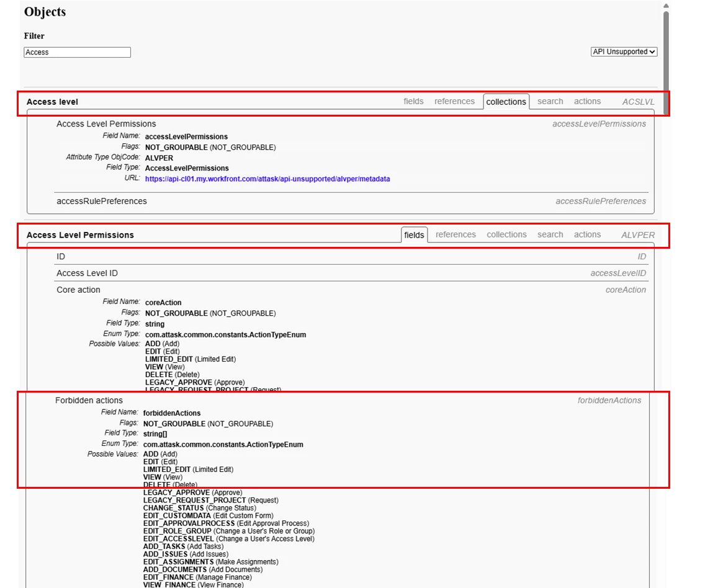
Task: Click the italic coreAction label
Action: [626, 290]
